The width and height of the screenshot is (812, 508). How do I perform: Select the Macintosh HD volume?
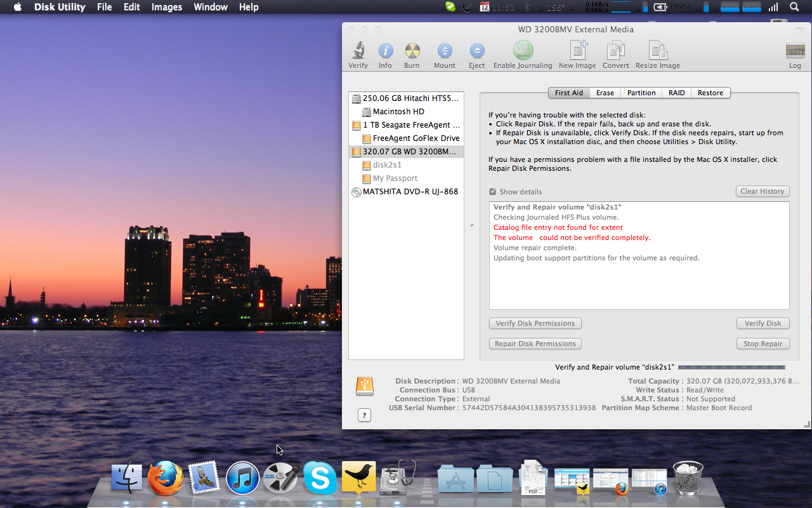coord(406,112)
